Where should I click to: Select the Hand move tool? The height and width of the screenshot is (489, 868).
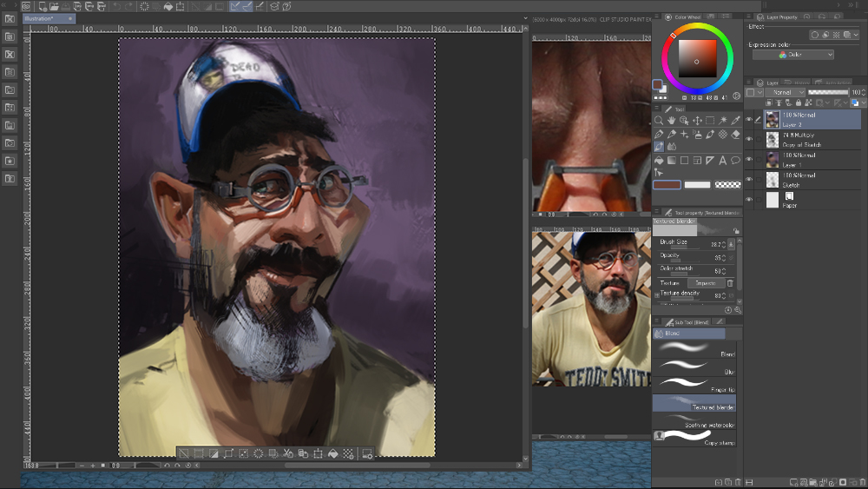pos(672,121)
